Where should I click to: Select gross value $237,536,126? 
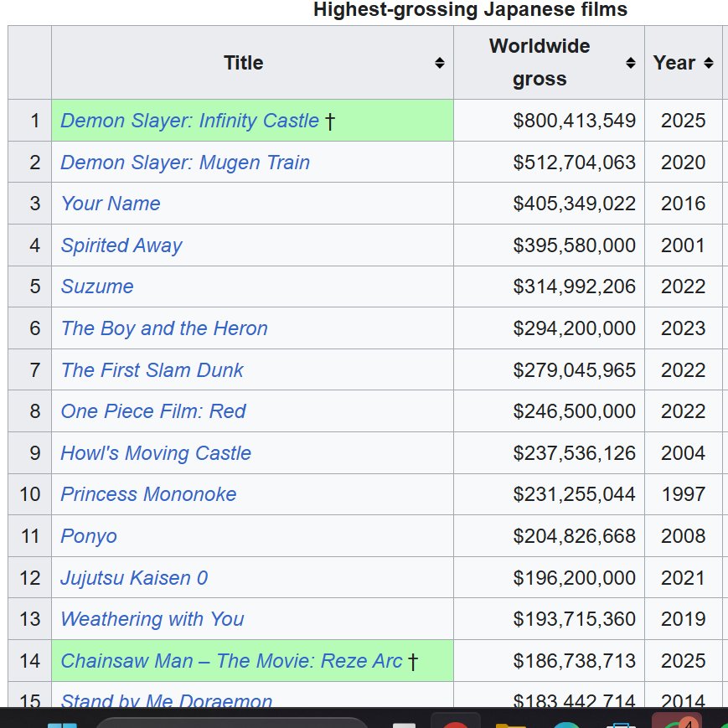(575, 453)
